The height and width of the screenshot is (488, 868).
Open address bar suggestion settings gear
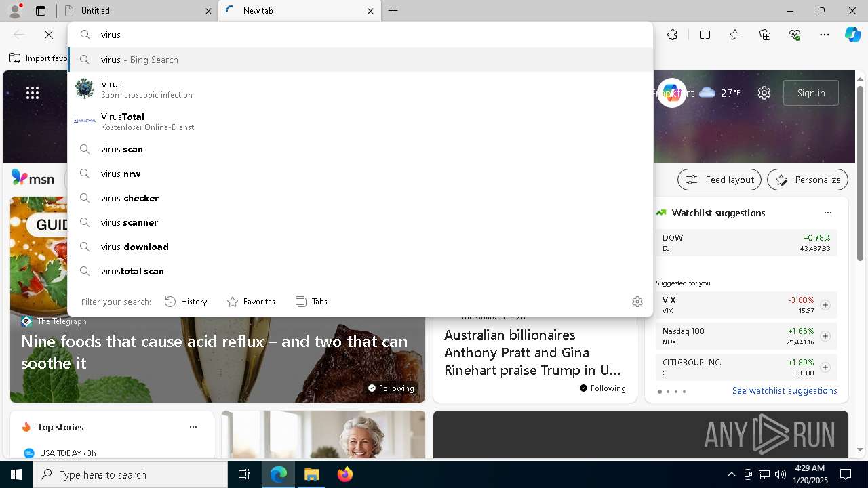pos(637,302)
